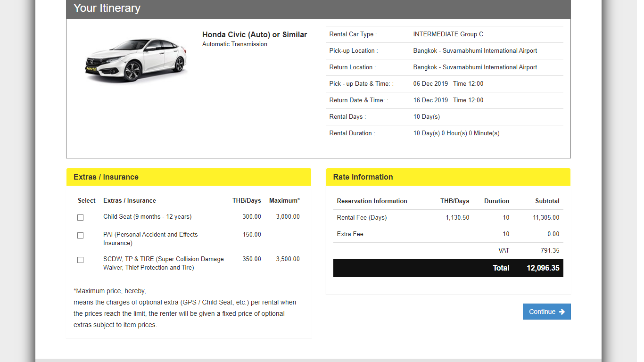644x362 pixels.
Task: Click the 'Rate Information' yellow header
Action: point(448,177)
